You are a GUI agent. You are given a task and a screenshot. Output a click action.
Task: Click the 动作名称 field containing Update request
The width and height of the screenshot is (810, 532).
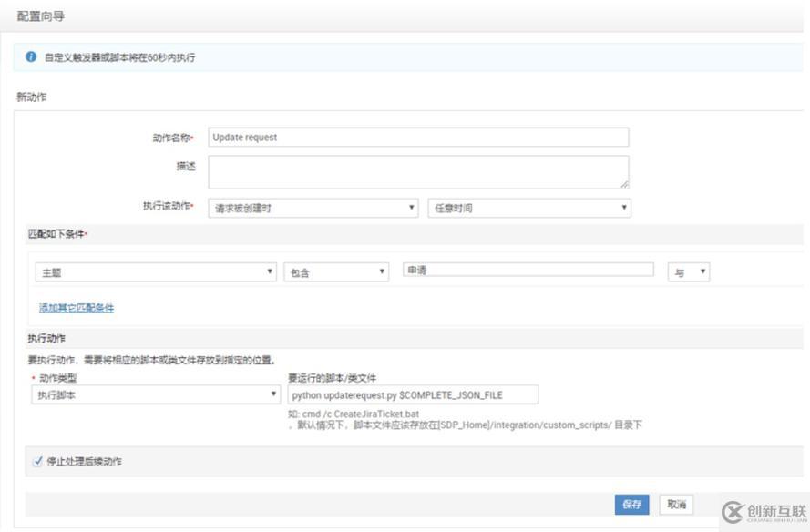pos(418,138)
